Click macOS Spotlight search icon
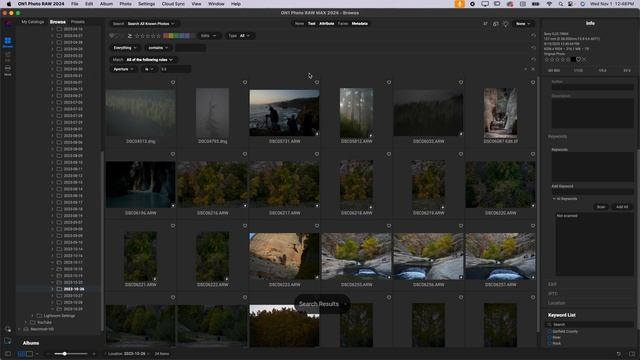640x360 pixels. 561,4
